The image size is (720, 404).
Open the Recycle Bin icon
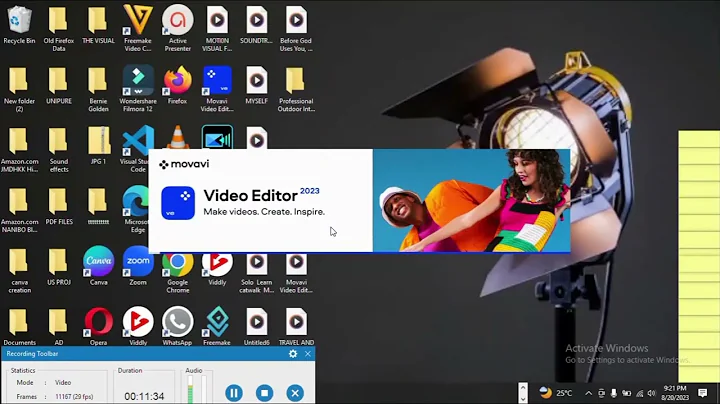coord(19,25)
